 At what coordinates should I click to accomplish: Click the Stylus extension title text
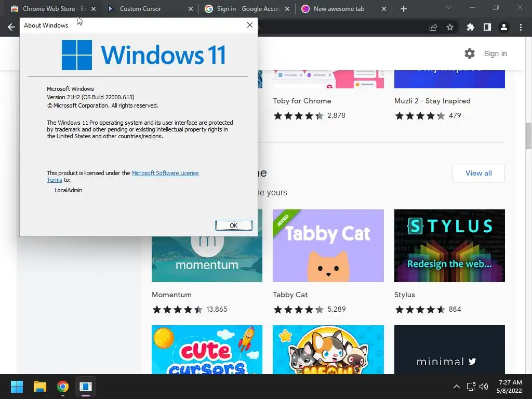point(404,295)
